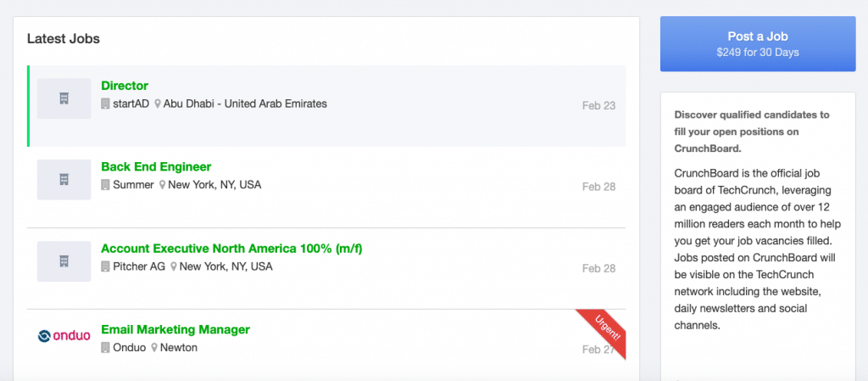Viewport: 868px width, 381px height.
Task: Open the Director job listing
Action: (125, 86)
